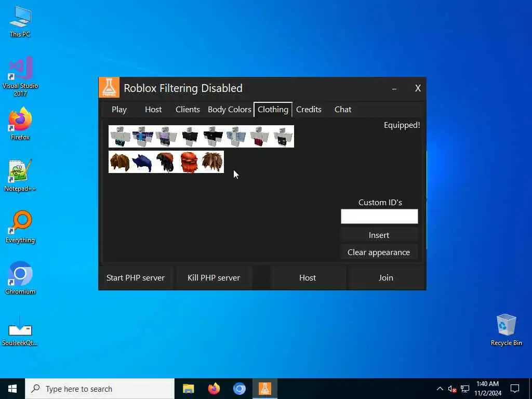532x399 pixels.
Task: Select the spiky light-brown hair beside red hair
Action: pos(212,162)
